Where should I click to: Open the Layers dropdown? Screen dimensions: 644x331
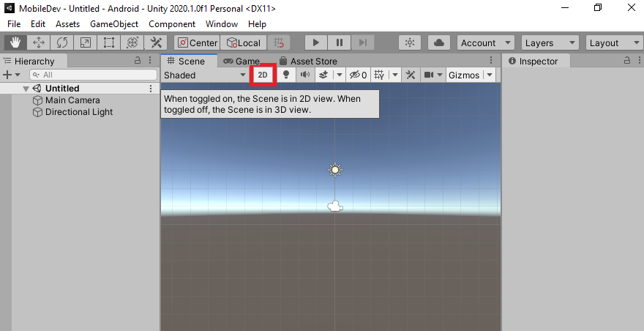click(550, 42)
